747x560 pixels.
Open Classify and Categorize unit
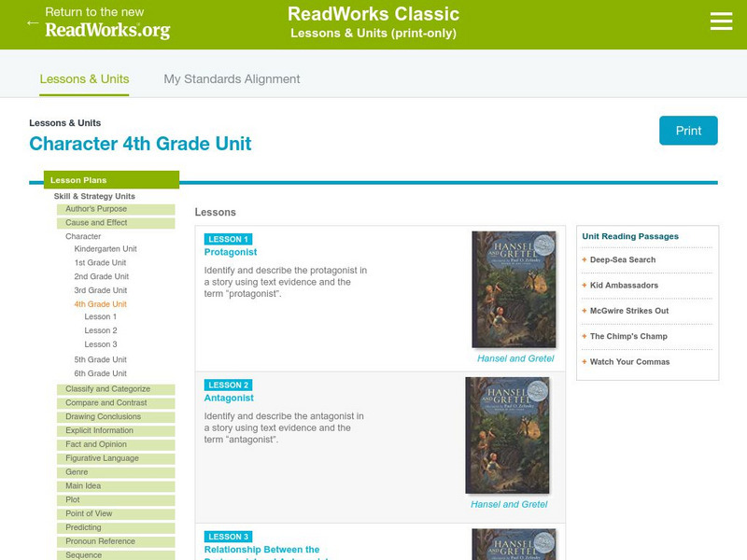coord(116,389)
